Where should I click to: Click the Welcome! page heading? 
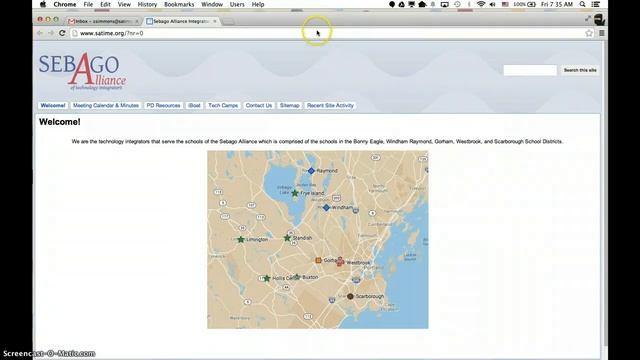pyautogui.click(x=60, y=122)
